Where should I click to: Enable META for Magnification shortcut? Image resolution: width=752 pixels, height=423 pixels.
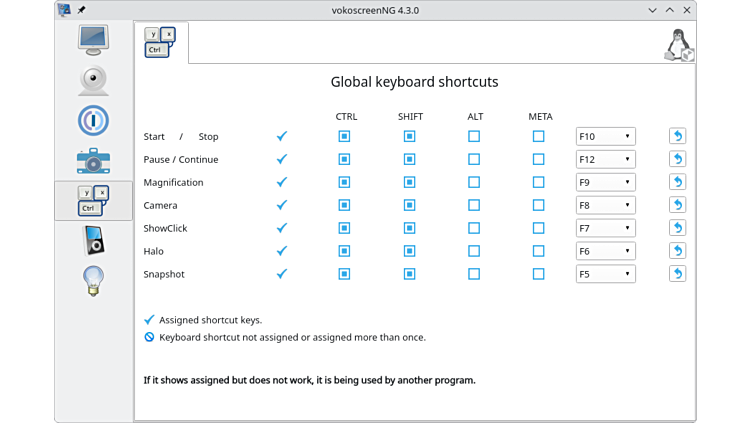point(539,182)
